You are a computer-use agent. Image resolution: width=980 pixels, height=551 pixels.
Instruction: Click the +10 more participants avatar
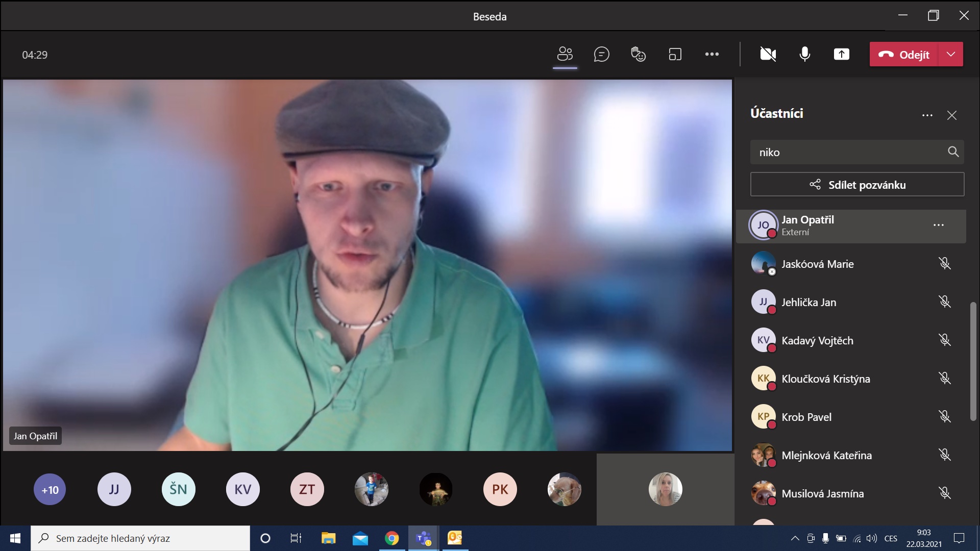50,490
